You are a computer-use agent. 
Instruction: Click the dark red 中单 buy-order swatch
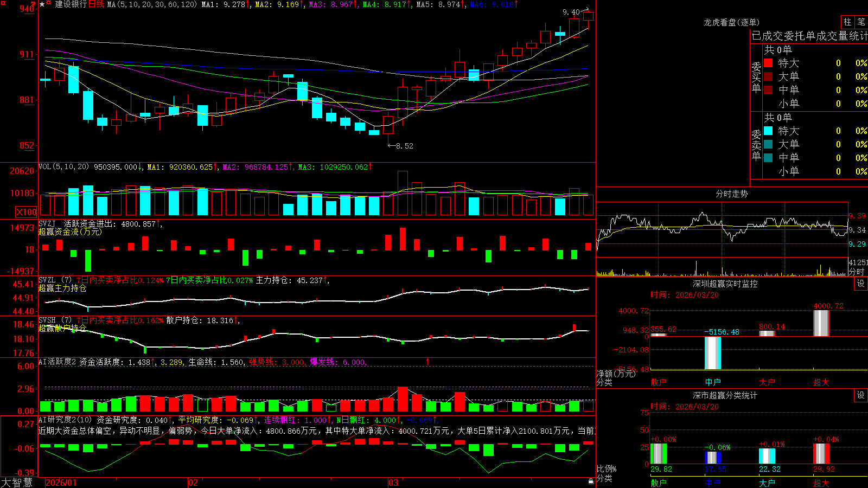pyautogui.click(x=768, y=90)
